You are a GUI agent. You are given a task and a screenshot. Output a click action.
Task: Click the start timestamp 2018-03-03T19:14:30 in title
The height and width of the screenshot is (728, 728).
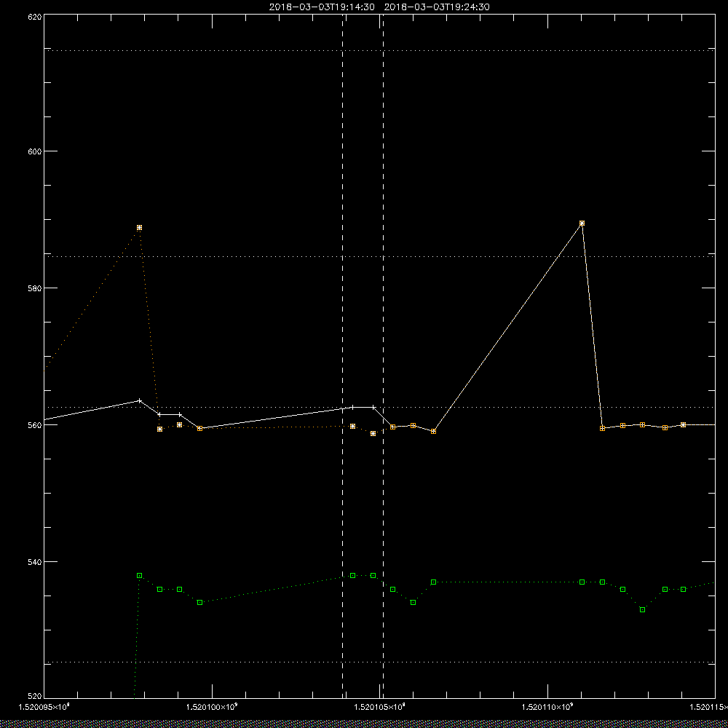coord(322,7)
